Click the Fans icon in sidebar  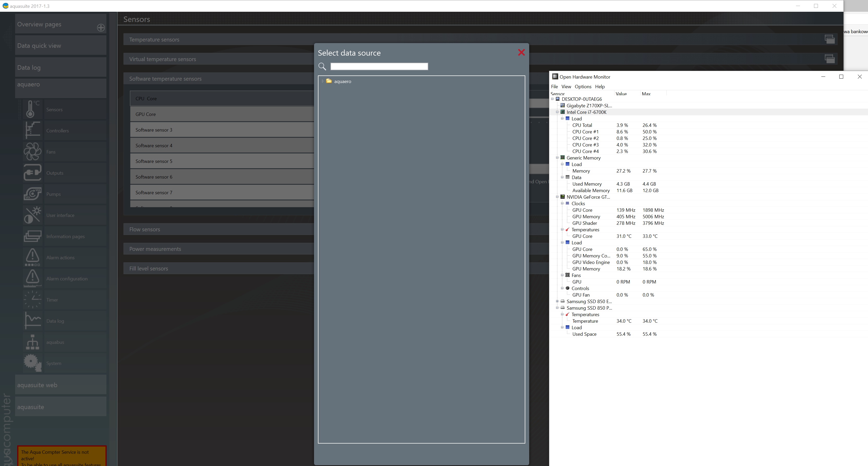pyautogui.click(x=32, y=152)
